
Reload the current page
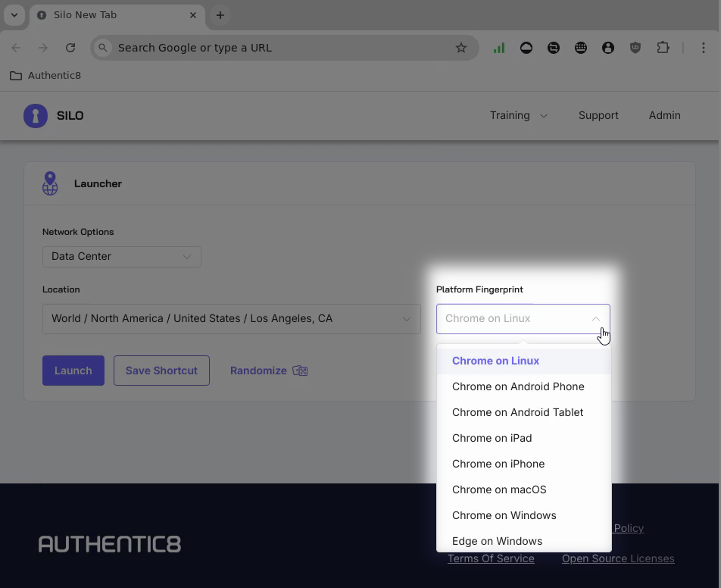click(x=70, y=48)
